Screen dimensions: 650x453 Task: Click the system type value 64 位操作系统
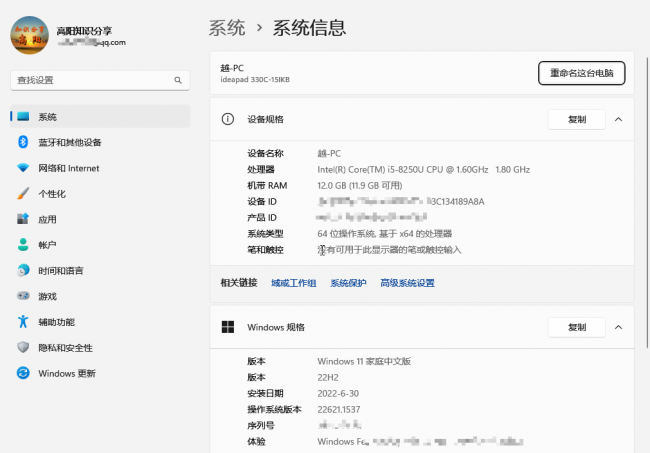click(x=385, y=234)
